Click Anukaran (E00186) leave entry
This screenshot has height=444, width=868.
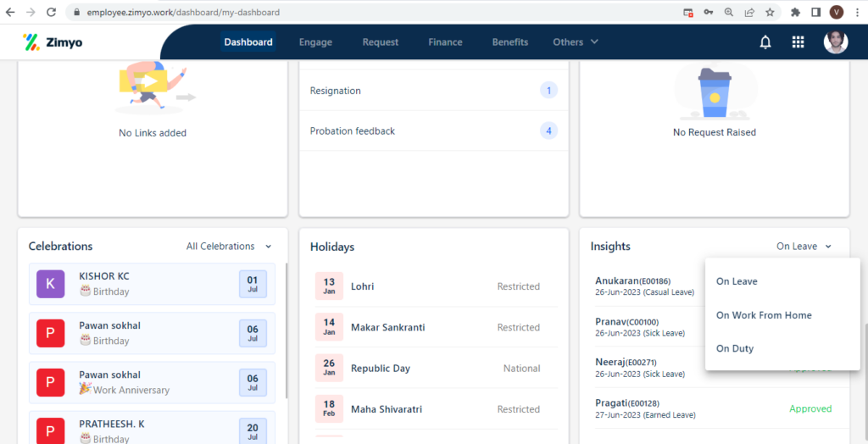coord(645,286)
